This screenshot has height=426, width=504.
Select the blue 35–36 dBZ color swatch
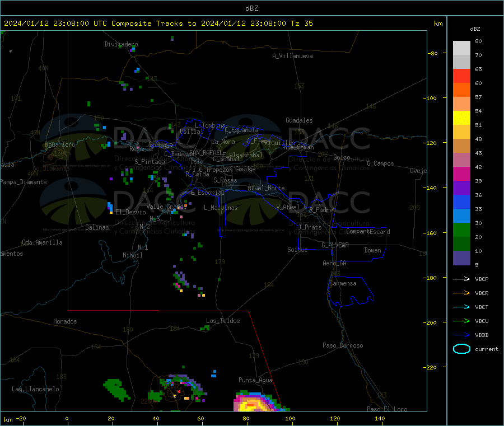point(461,202)
